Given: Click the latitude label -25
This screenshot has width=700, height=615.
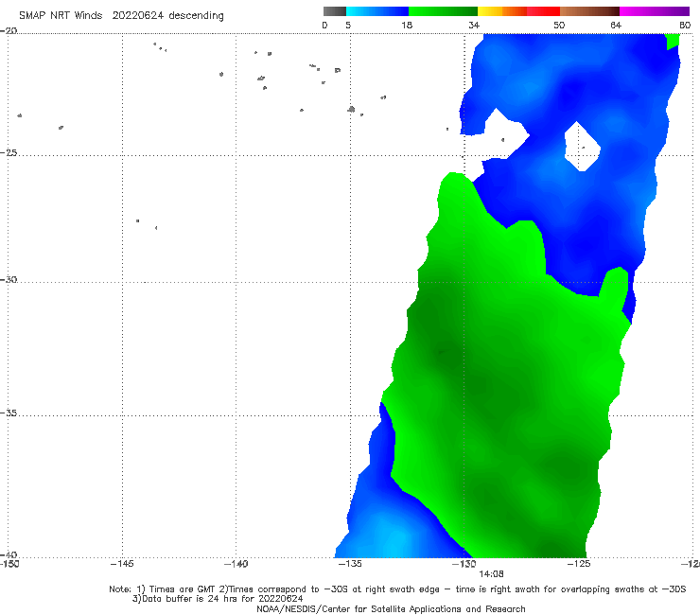Looking at the screenshot, I should [x=9, y=152].
